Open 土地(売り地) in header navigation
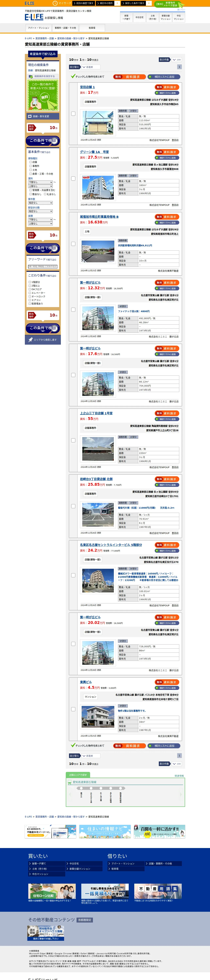Screen dimensions: 210x980 [x=152, y=17]
